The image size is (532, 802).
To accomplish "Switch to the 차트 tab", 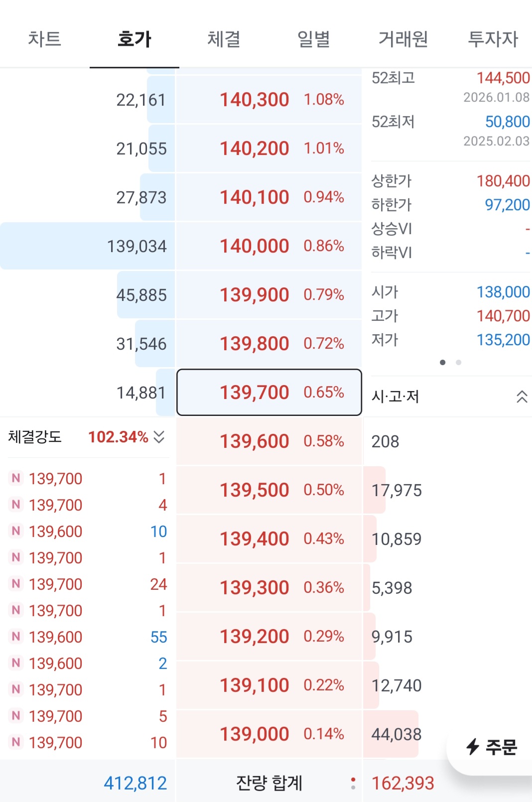I will pos(45,40).
